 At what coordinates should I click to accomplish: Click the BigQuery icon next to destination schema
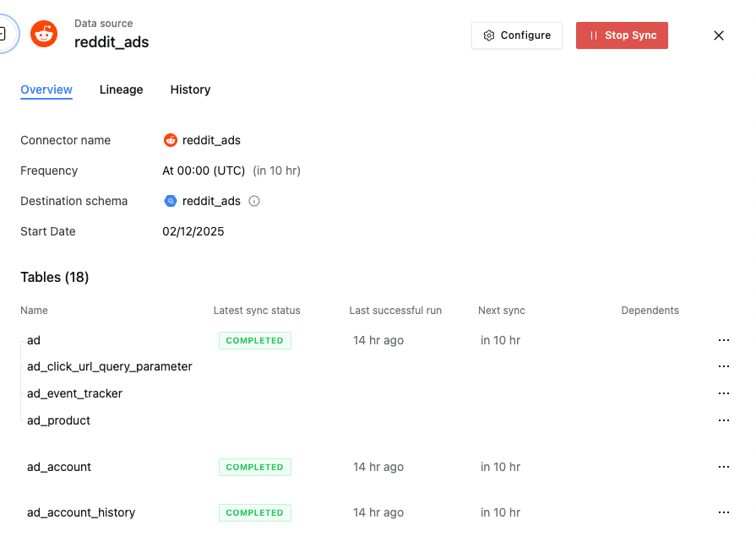(170, 202)
